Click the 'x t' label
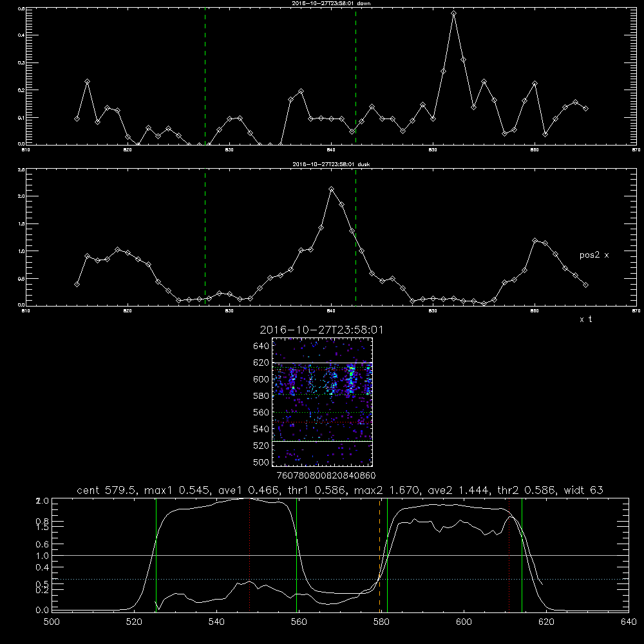The image size is (644, 644). (x=585, y=319)
